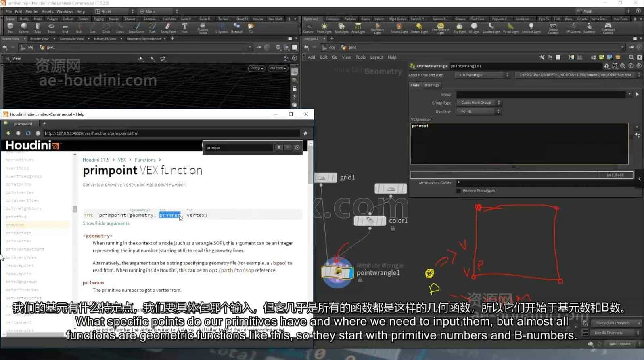Clear the help find-in-page search
The width and height of the screenshot is (644, 360).
click(297, 147)
